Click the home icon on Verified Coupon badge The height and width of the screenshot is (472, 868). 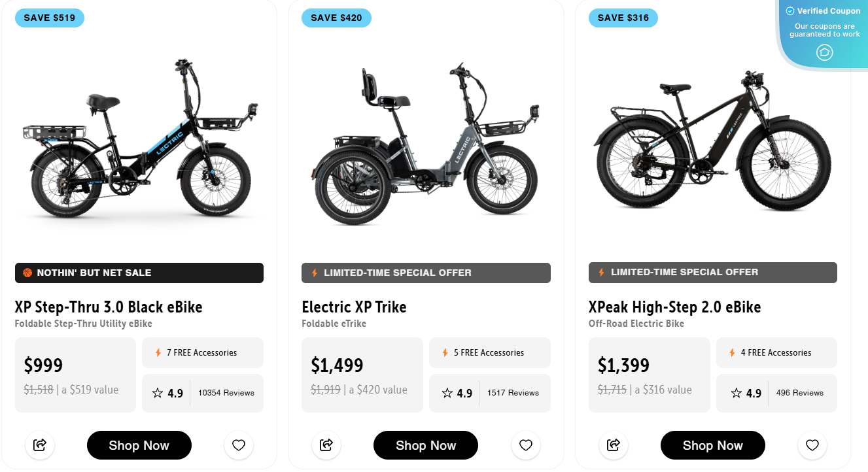tap(824, 52)
